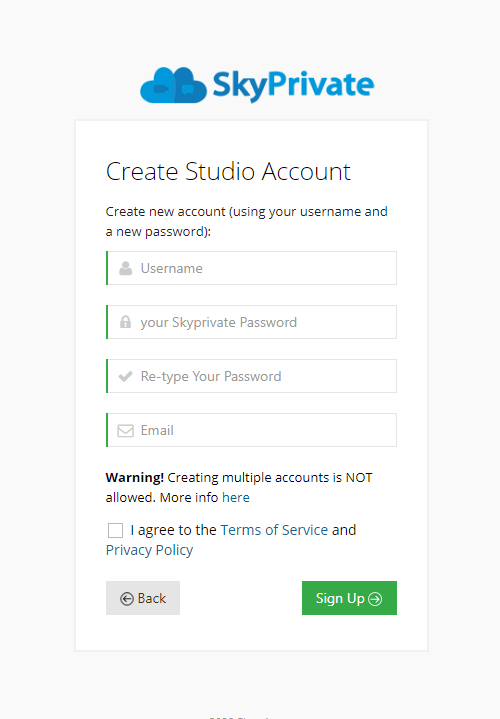The image size is (500, 719).
Task: Click the SkyPrivate wordmark text
Action: (294, 86)
